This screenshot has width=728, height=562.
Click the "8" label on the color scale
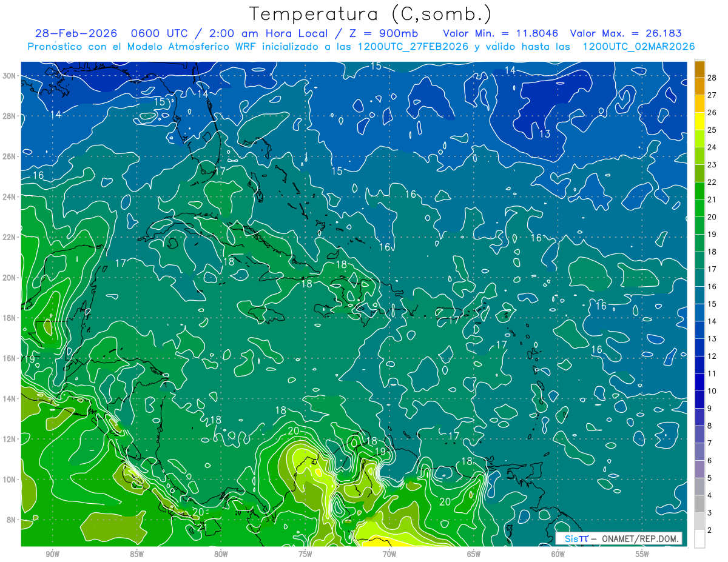point(710,426)
